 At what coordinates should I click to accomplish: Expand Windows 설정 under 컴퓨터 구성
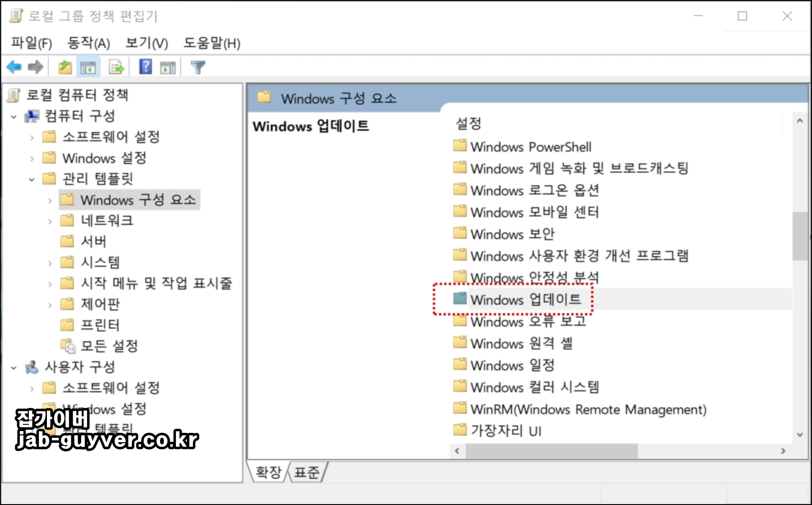coord(32,159)
